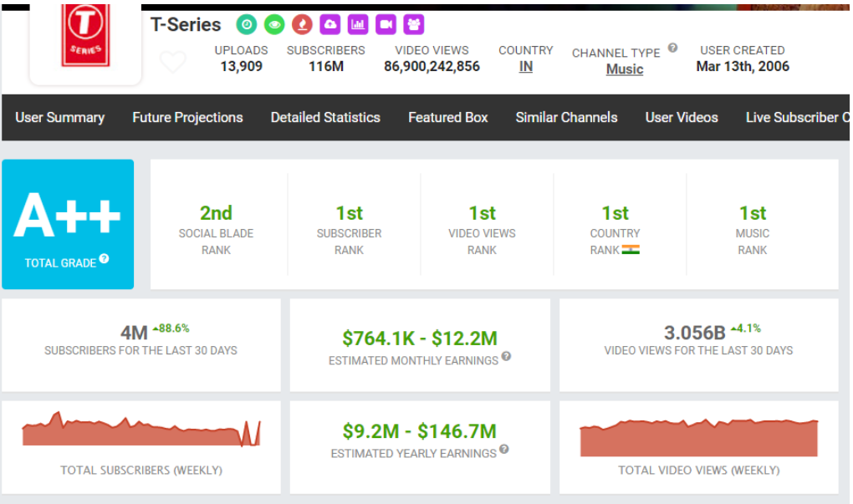Click the 4M subscribers last 30 days figure
This screenshot has width=853, height=504.
[134, 332]
